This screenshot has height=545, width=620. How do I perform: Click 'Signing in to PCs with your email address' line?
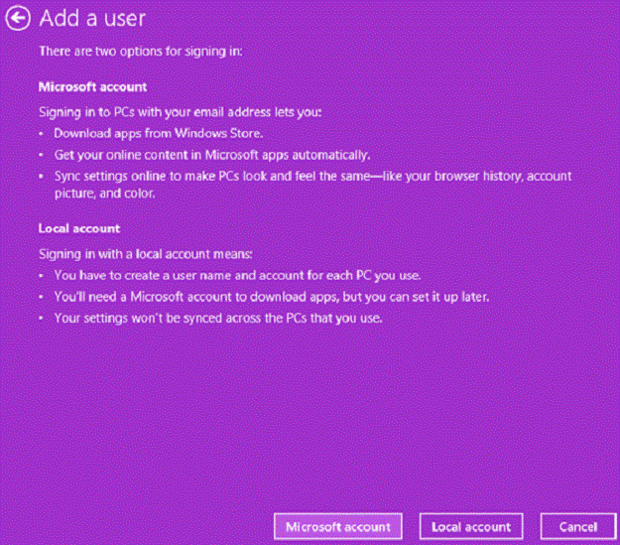180,112
